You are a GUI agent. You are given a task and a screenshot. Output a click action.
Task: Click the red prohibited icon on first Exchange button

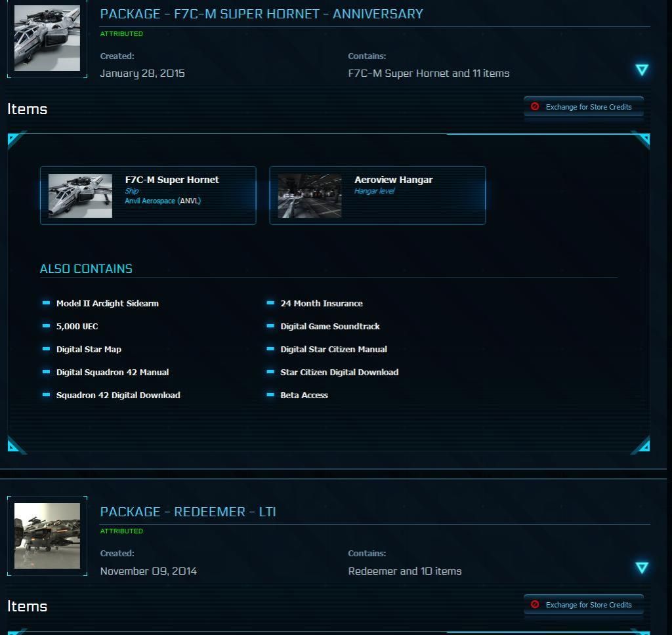[x=535, y=106]
